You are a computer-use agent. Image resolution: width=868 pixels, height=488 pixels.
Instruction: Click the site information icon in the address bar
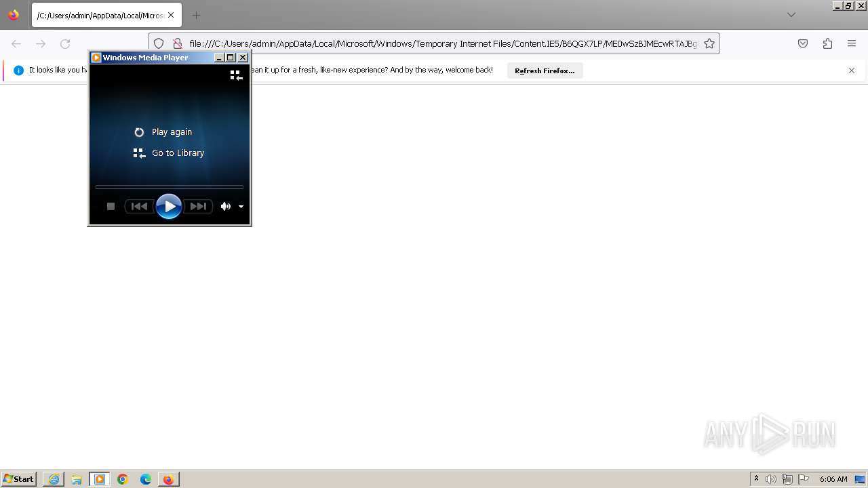178,43
